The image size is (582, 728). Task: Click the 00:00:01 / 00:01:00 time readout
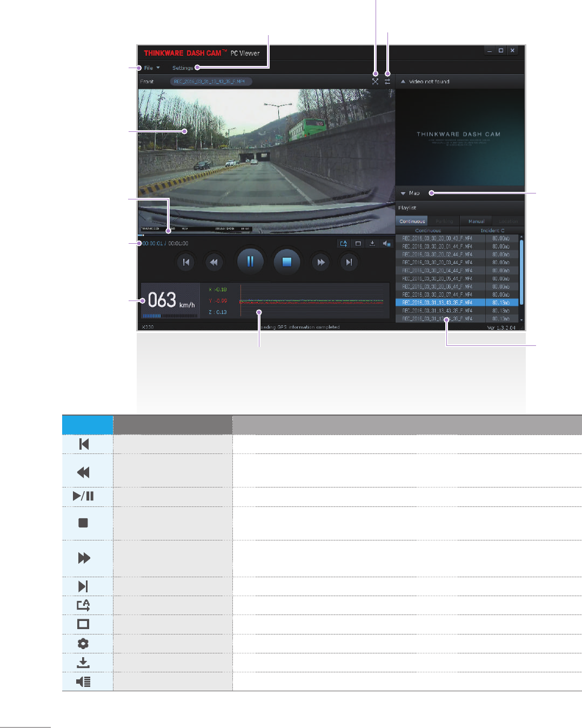pyautogui.click(x=165, y=244)
